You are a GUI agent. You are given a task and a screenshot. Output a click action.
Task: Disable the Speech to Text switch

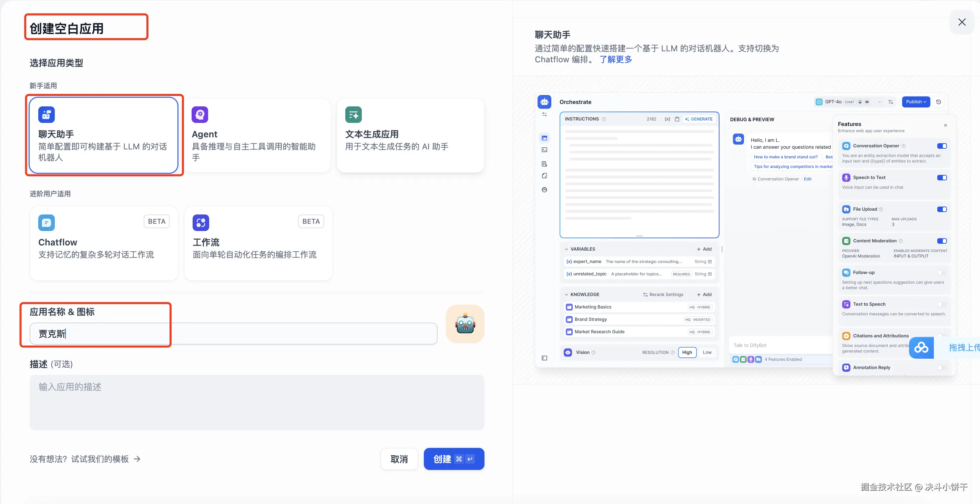pos(941,178)
